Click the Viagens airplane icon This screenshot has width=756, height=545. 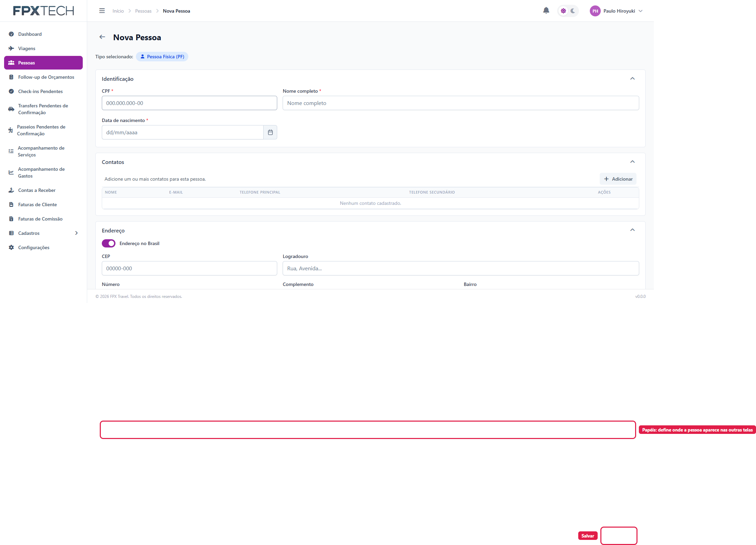[x=11, y=48]
